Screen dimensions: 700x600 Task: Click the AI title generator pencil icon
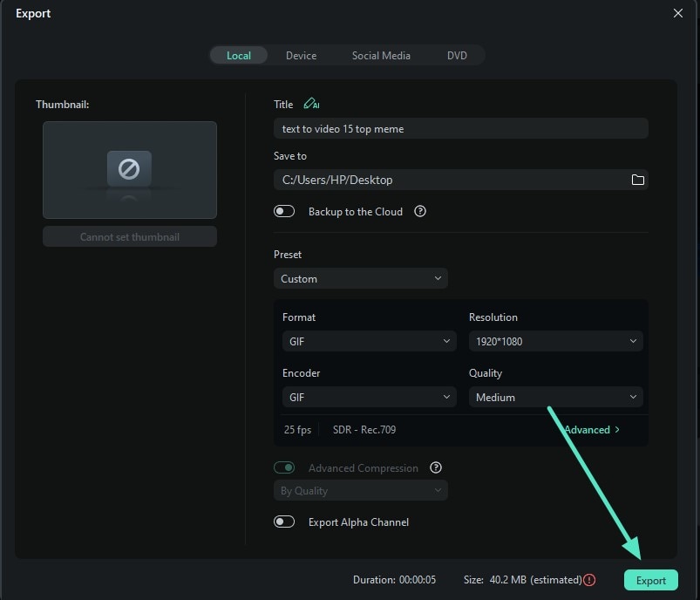(x=311, y=104)
